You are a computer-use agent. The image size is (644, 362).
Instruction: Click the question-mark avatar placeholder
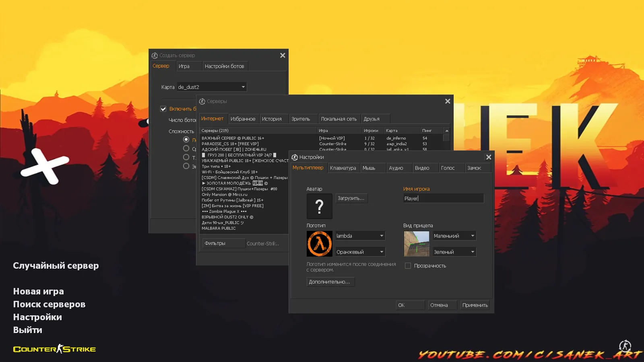(x=320, y=206)
